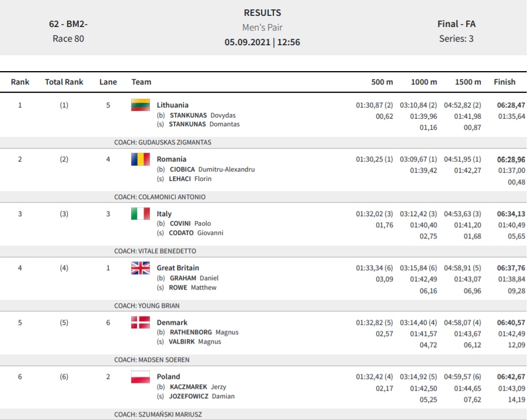Viewport: 529px width, 420px height.
Task: Open rower JOZEFOWICZ Damian
Action: (202, 396)
